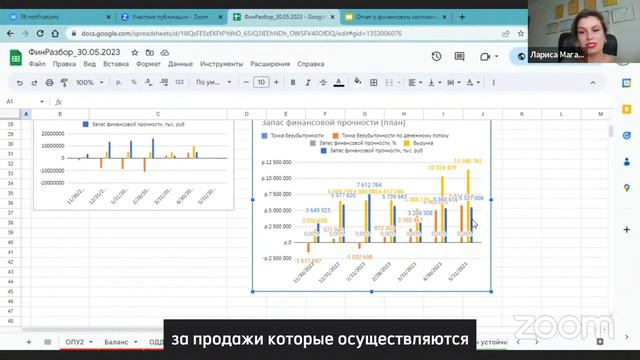Open the Вид menu
This screenshot has width=640, height=360.
pos(89,64)
